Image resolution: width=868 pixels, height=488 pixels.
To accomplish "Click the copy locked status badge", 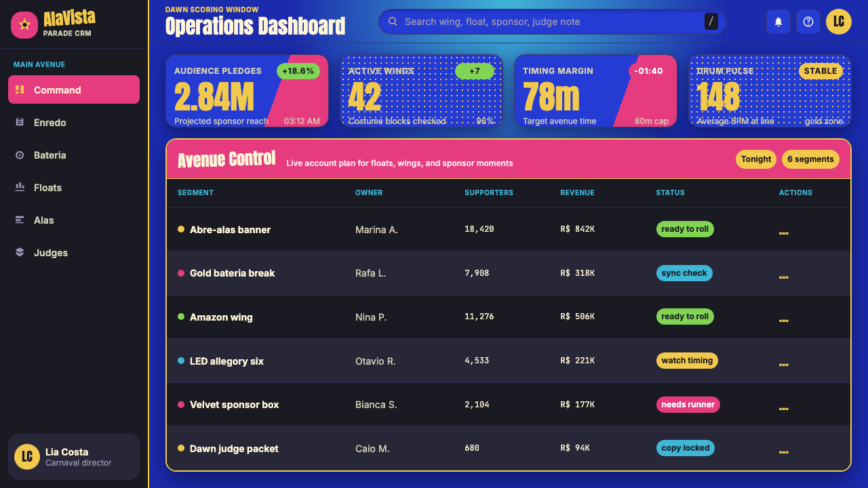I will [685, 448].
